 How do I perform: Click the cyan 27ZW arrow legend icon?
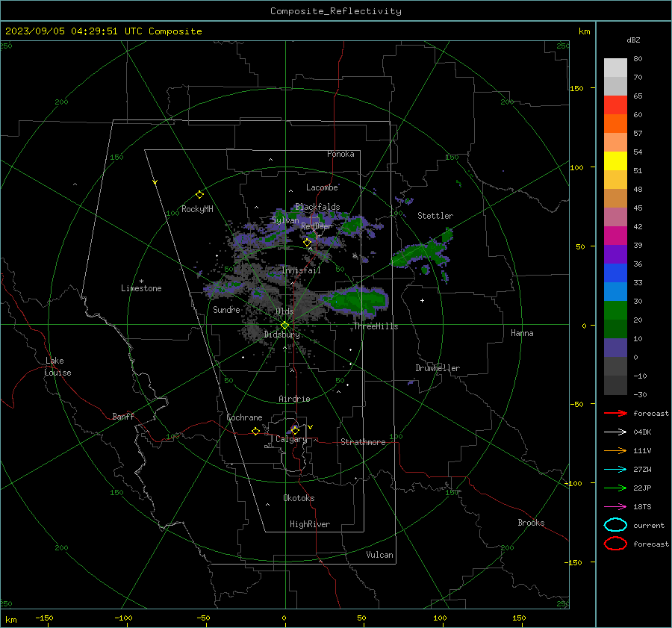point(615,470)
